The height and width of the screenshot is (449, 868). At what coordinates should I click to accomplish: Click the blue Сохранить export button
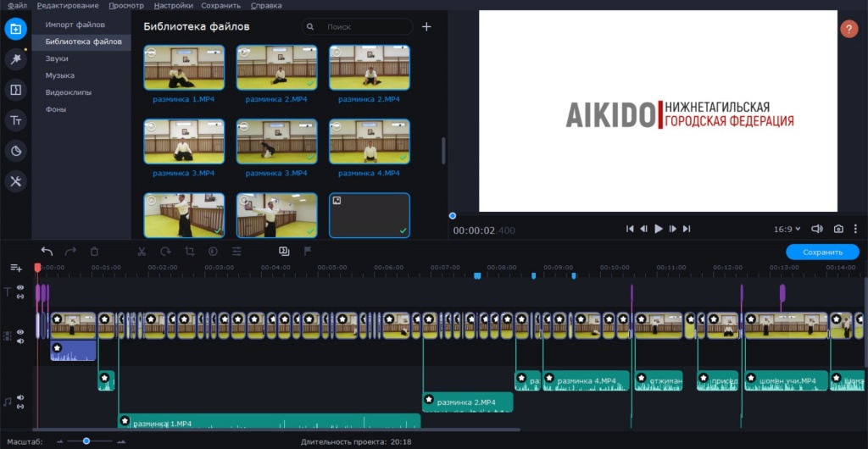click(822, 252)
